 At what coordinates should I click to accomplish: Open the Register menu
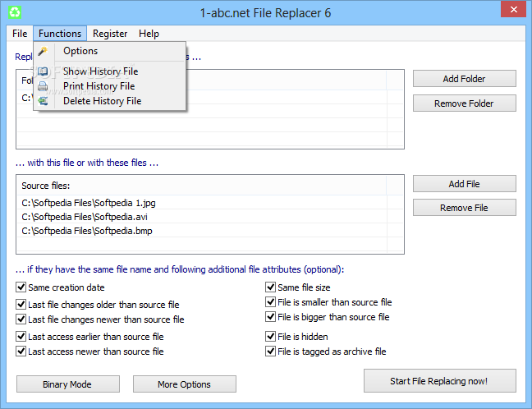click(x=110, y=34)
